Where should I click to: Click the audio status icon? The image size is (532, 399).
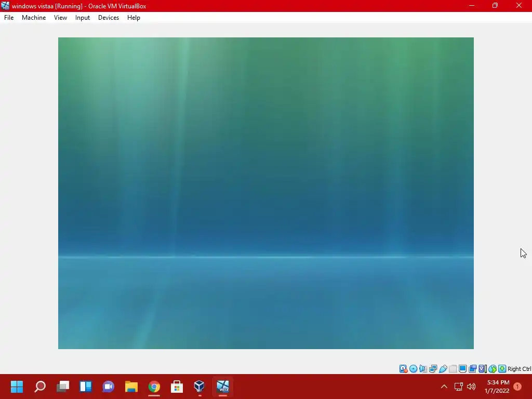click(423, 369)
